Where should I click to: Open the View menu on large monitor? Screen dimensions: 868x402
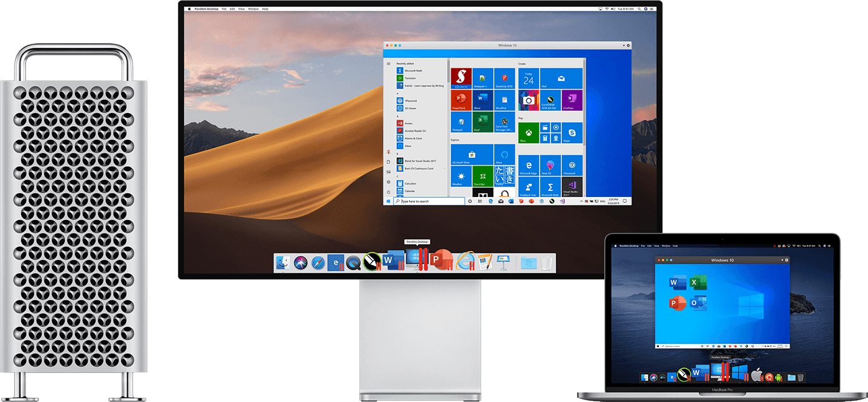pos(242,9)
